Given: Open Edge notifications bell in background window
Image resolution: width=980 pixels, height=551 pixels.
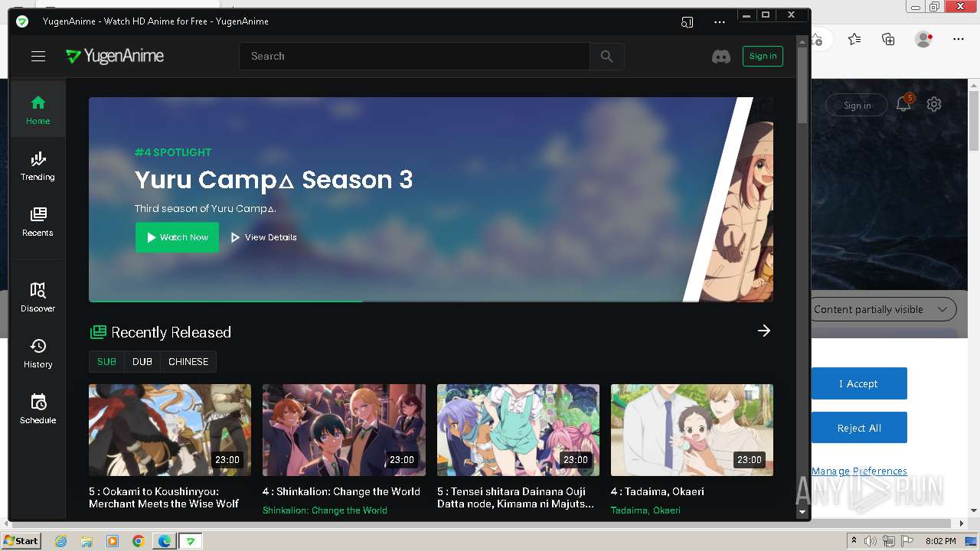Looking at the screenshot, I should pos(904,103).
